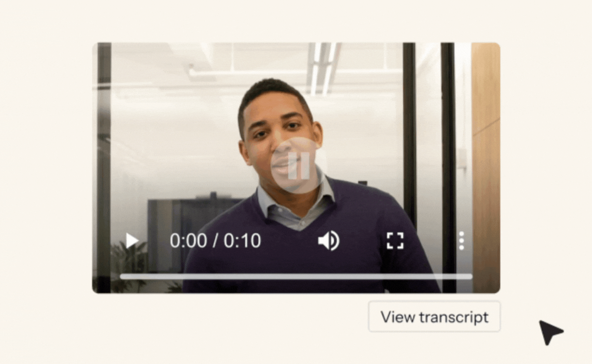This screenshot has width=592, height=364.
Task: Expand video using the fullscreen corners icon
Action: [x=395, y=241]
